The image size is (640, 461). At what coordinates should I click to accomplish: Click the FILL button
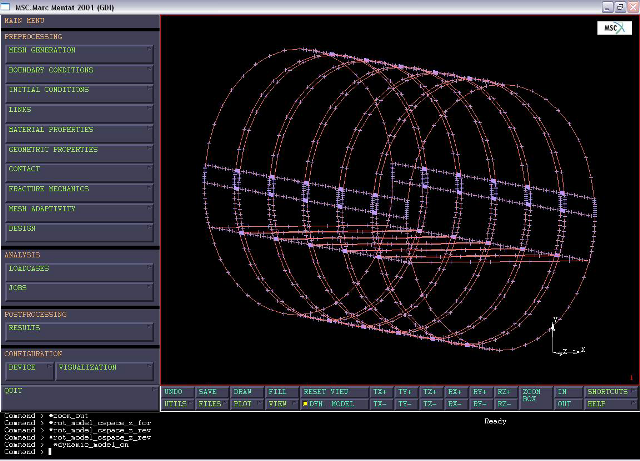(281, 392)
